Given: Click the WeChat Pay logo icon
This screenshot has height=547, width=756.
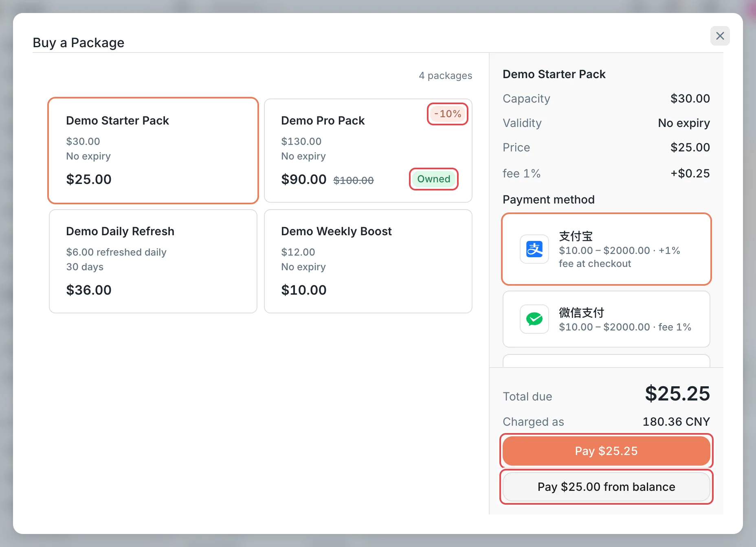Looking at the screenshot, I should [534, 319].
